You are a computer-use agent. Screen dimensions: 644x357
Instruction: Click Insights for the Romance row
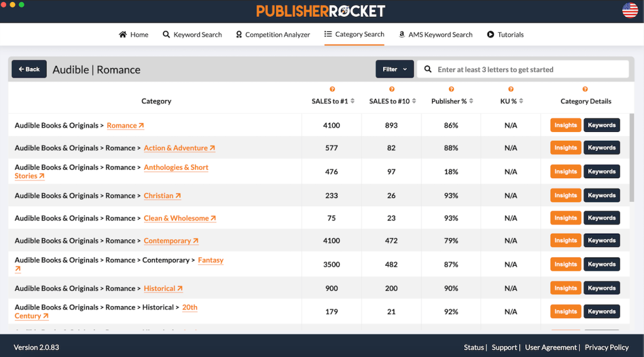coord(565,125)
